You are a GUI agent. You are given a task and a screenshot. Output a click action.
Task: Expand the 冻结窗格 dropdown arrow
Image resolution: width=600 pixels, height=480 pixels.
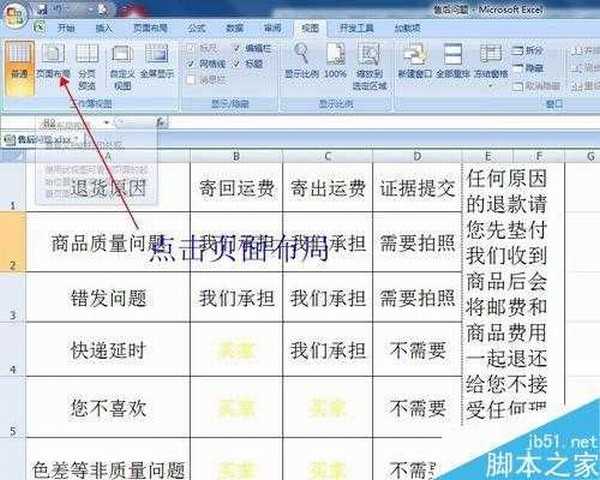click(x=491, y=85)
